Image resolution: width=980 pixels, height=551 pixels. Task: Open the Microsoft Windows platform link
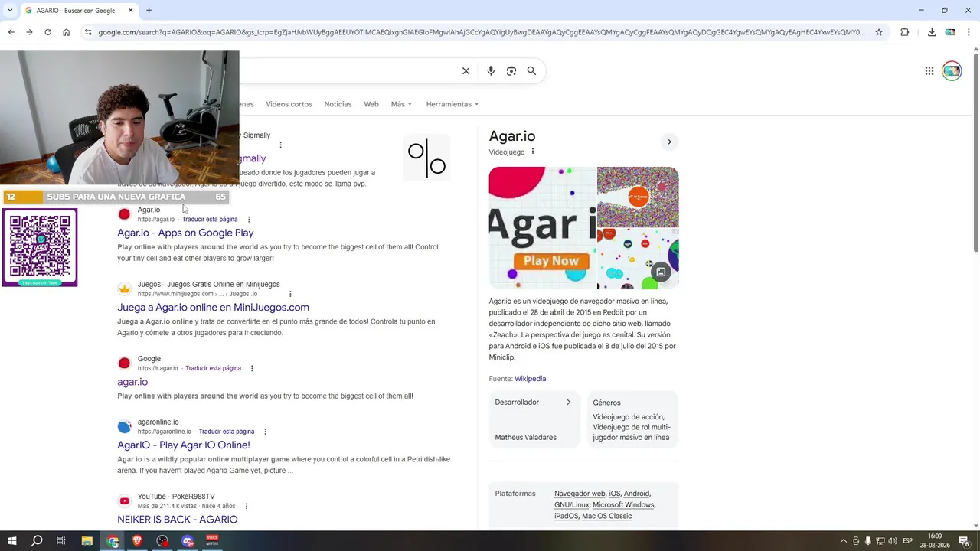[623, 505]
